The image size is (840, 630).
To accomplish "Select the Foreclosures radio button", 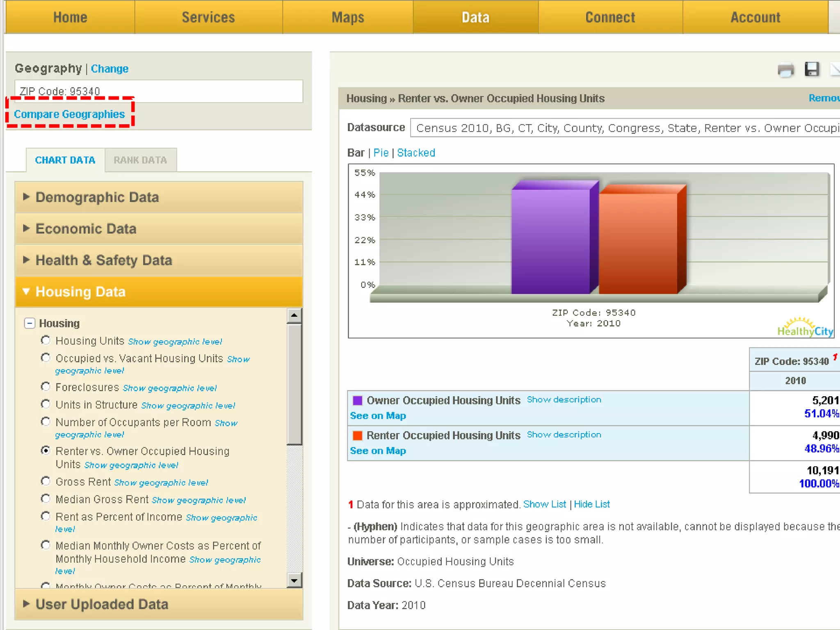I will [46, 387].
